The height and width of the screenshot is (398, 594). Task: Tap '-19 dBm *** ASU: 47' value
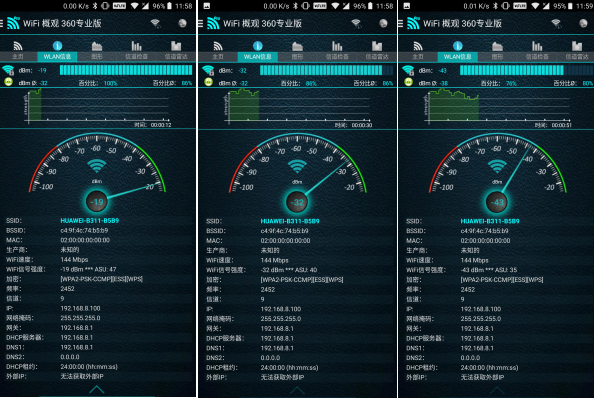[88, 269]
